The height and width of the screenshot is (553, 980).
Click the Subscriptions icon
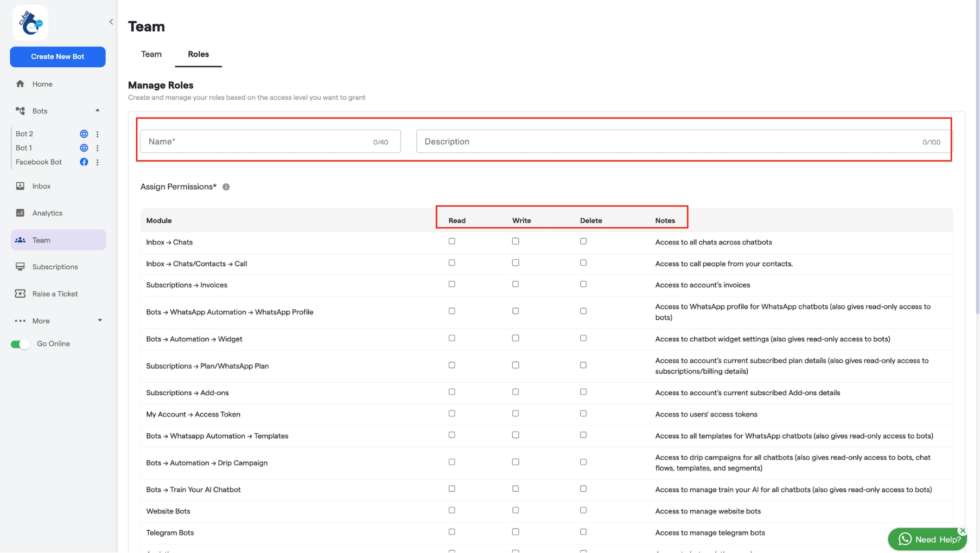pyautogui.click(x=20, y=267)
